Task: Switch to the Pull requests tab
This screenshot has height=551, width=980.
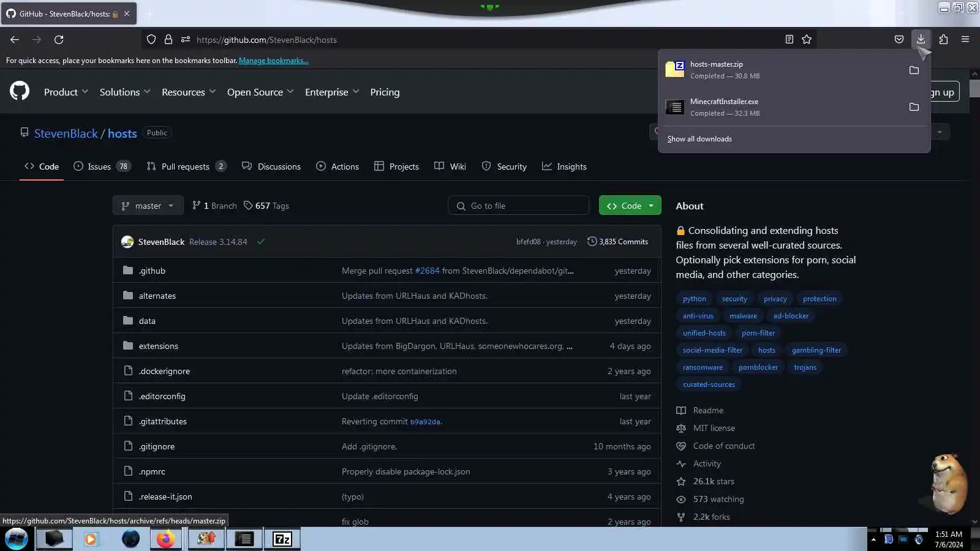Action: pos(186,167)
